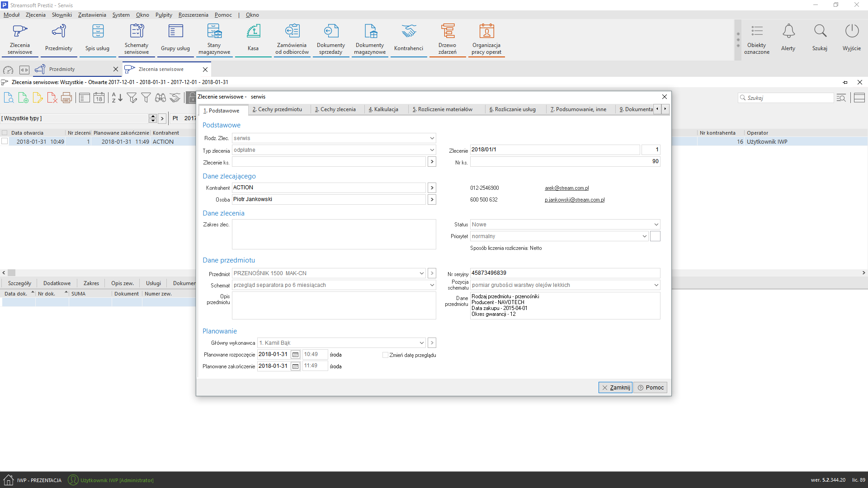This screenshot has height=488, width=868.
Task: Click the add new order green icon
Action: point(23,98)
